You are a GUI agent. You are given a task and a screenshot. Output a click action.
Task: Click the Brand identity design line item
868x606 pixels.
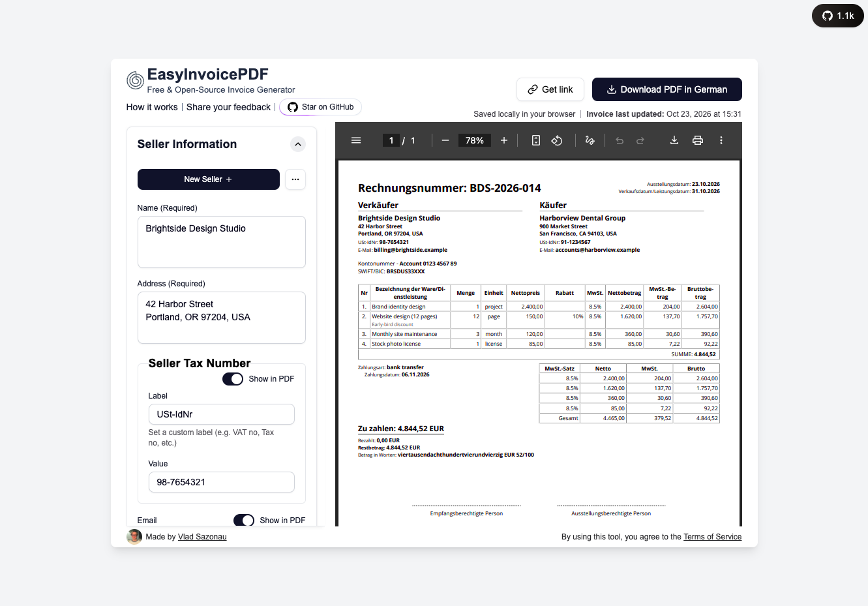coord(398,307)
